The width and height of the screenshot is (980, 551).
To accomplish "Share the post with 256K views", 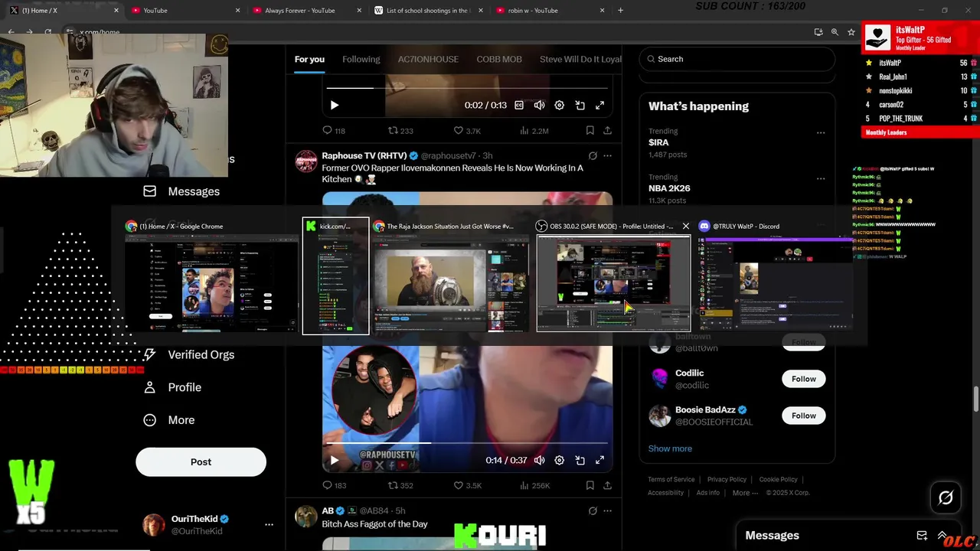I will pyautogui.click(x=607, y=485).
